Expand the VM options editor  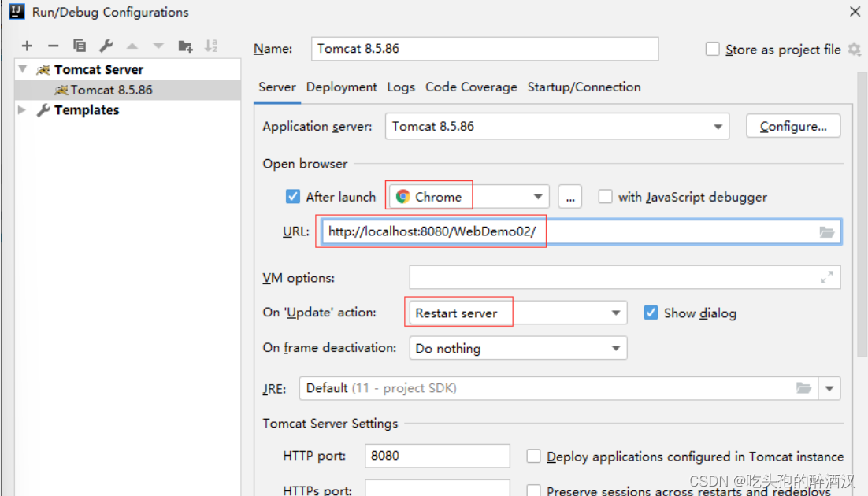826,277
